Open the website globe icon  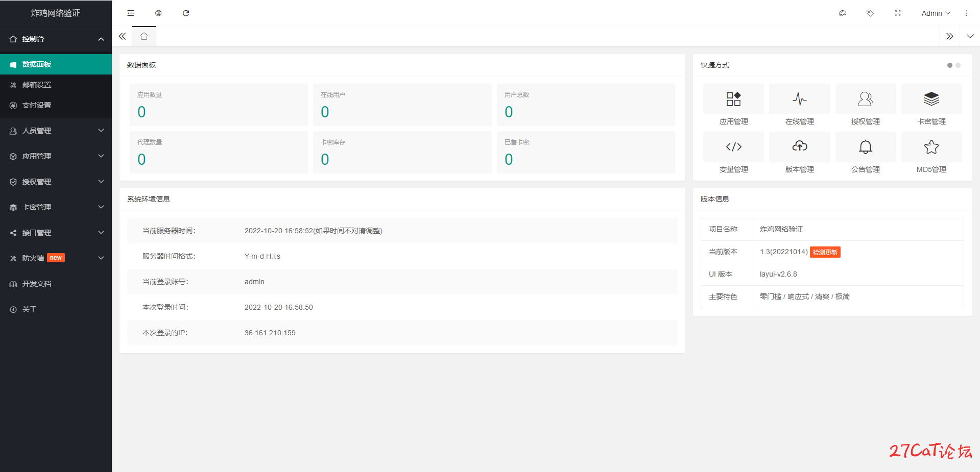158,13
